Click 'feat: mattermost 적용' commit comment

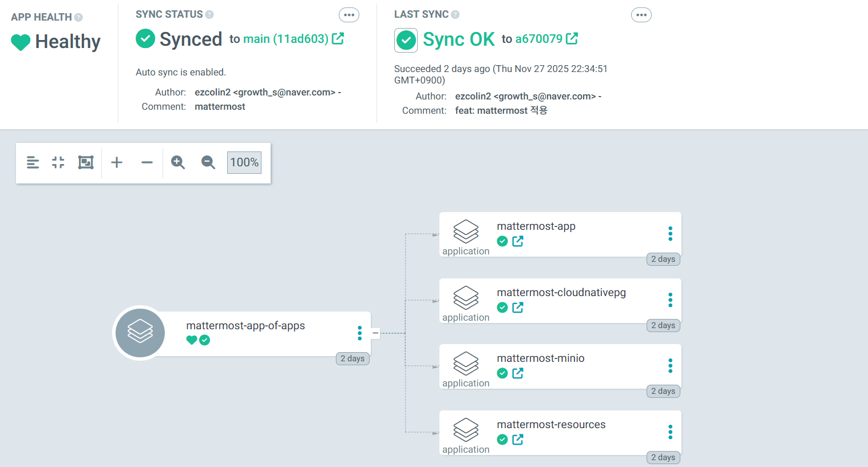501,110
